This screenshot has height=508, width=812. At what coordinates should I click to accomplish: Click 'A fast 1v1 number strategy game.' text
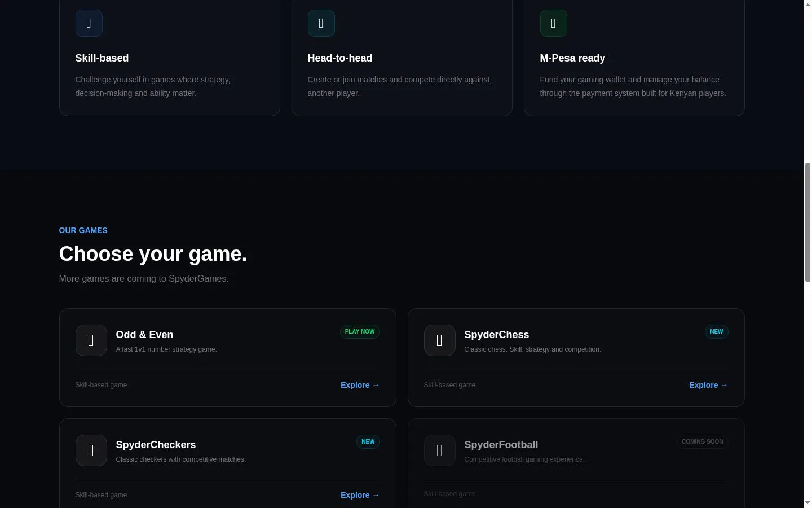click(x=166, y=349)
